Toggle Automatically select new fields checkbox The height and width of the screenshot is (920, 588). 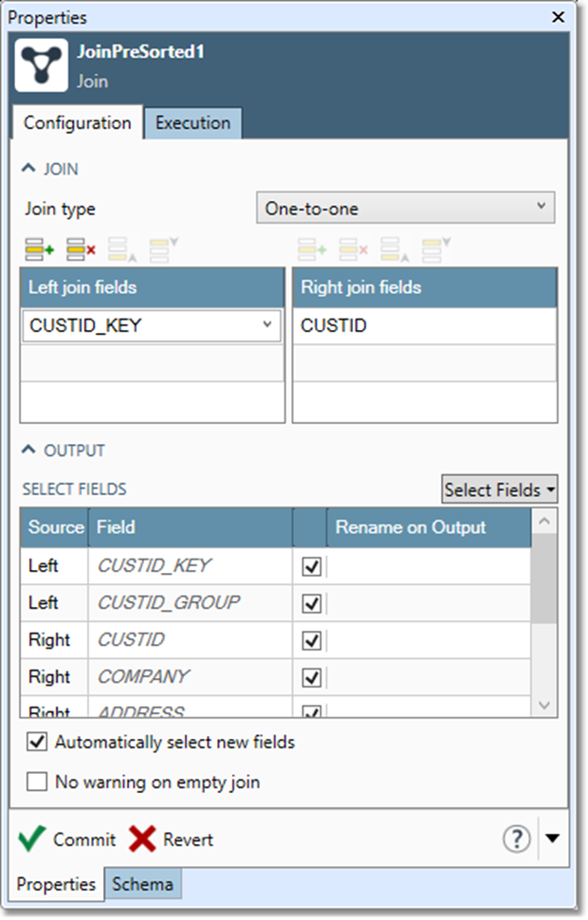[37, 743]
